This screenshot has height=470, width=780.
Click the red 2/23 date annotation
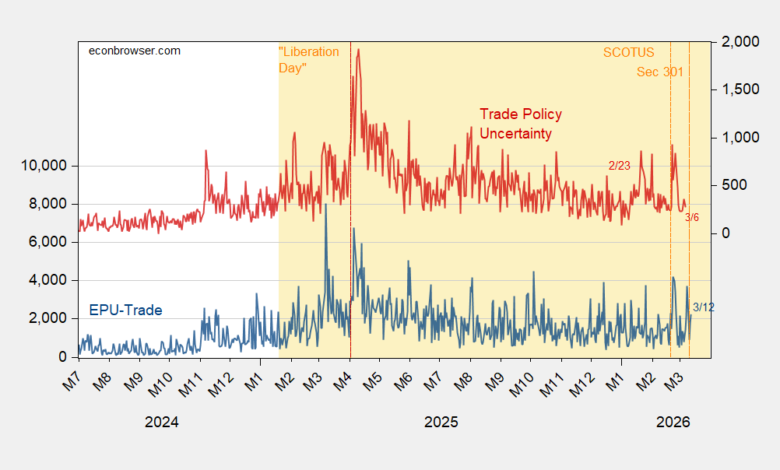pyautogui.click(x=622, y=165)
